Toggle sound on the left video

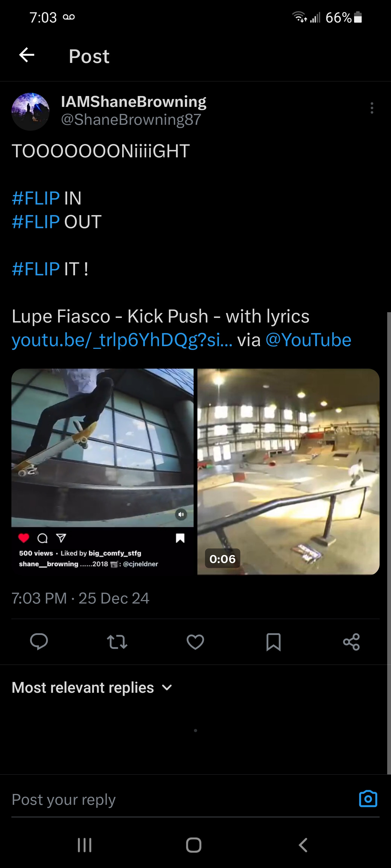point(181,514)
